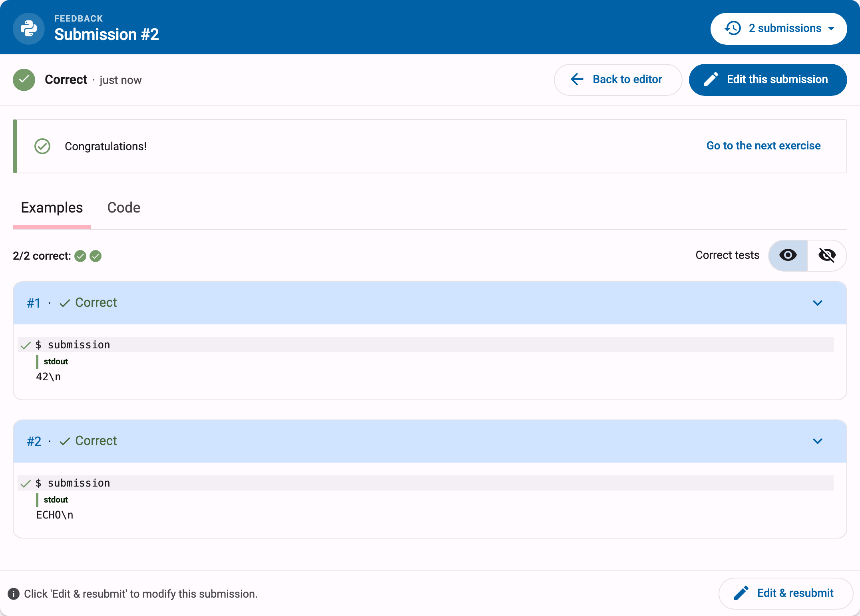This screenshot has width=860, height=616.
Task: Click check mark beside submission in test #1
Action: (26, 345)
